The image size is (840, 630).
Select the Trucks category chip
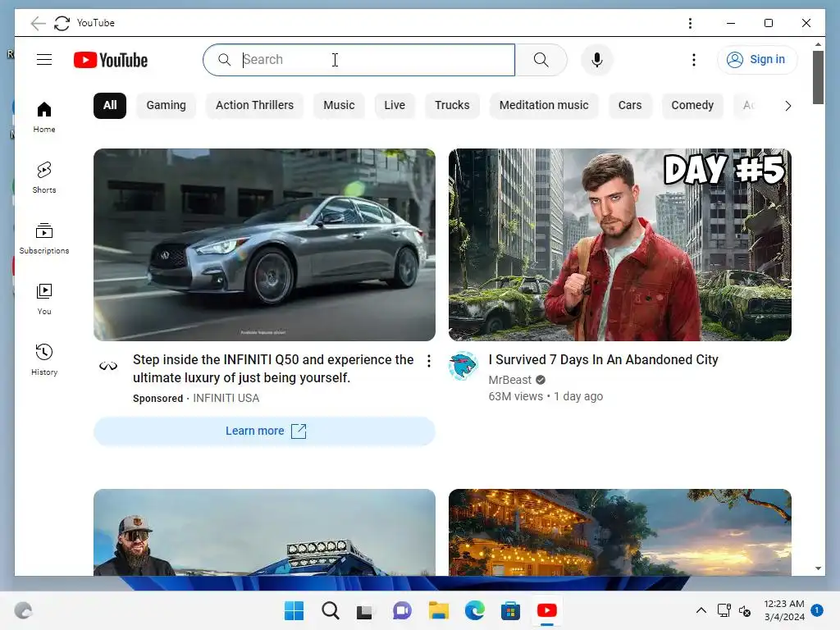pos(452,106)
